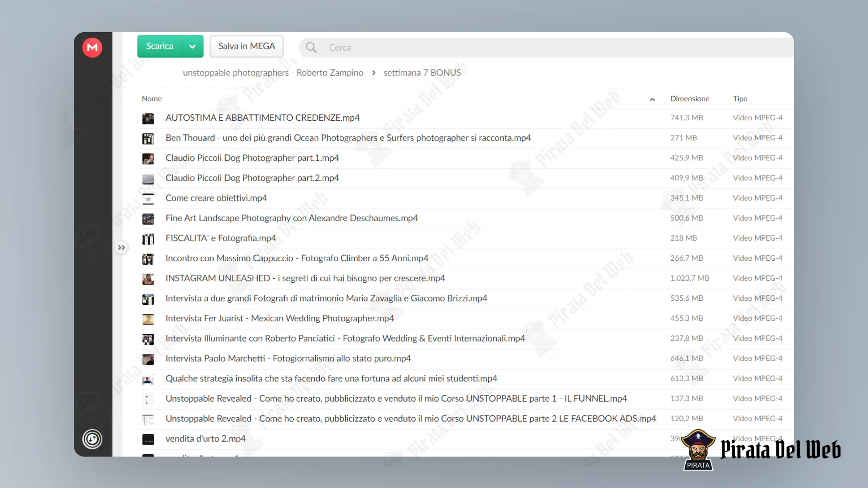Screen dimensions: 868x488
Task: Click the 137,3 MB size value
Action: tap(686, 398)
